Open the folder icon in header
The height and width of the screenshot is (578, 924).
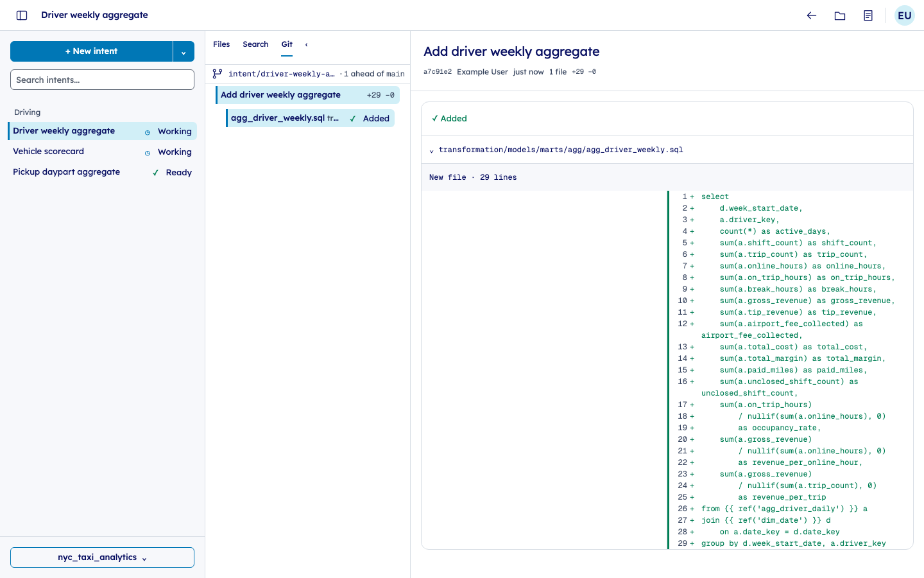[x=840, y=15]
